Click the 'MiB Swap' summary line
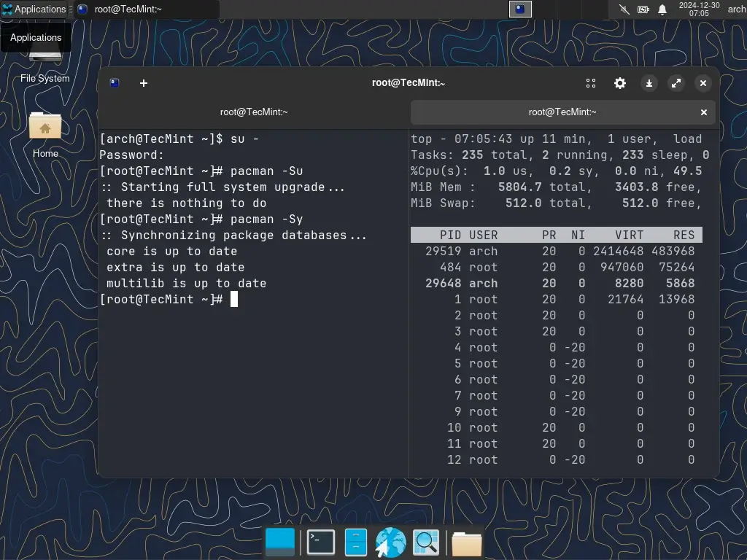This screenshot has width=747, height=560. (x=557, y=203)
